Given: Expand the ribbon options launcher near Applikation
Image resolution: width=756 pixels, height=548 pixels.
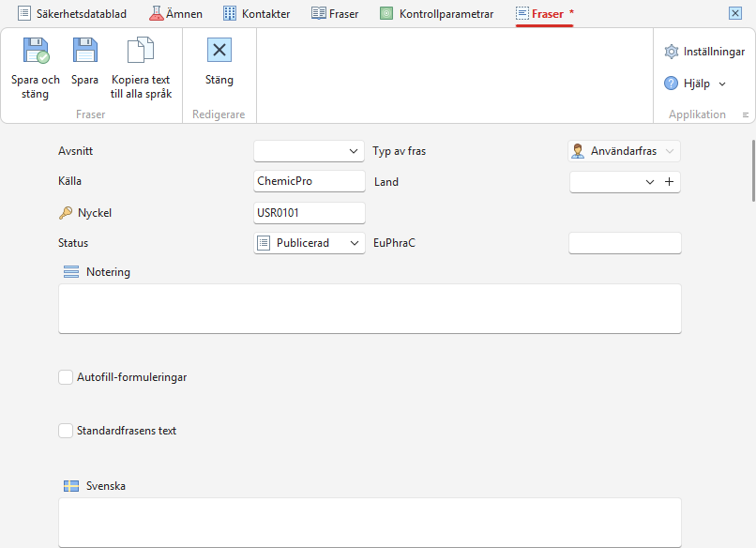Looking at the screenshot, I should (x=746, y=114).
